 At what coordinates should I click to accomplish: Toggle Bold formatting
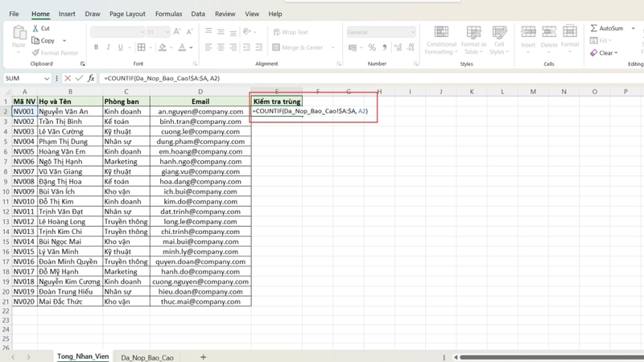click(96, 47)
